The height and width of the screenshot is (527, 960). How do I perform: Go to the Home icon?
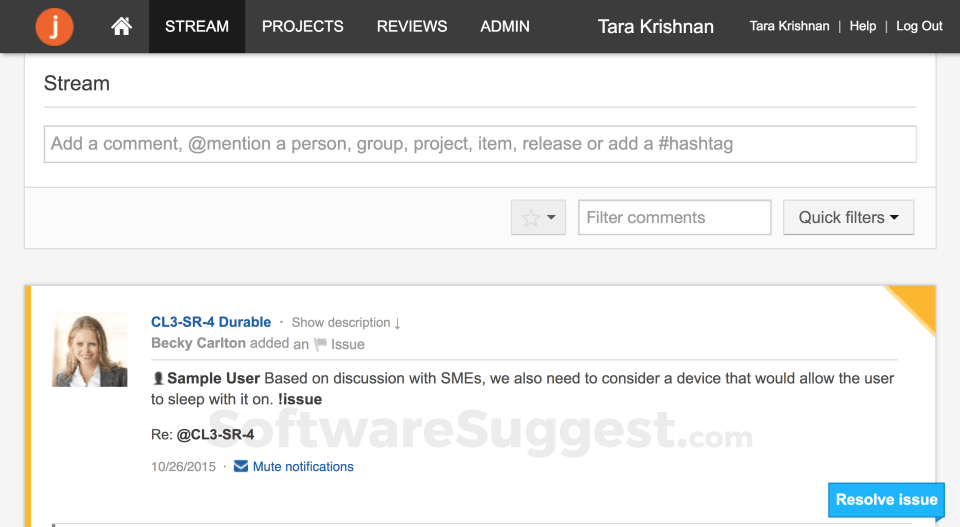pos(122,27)
